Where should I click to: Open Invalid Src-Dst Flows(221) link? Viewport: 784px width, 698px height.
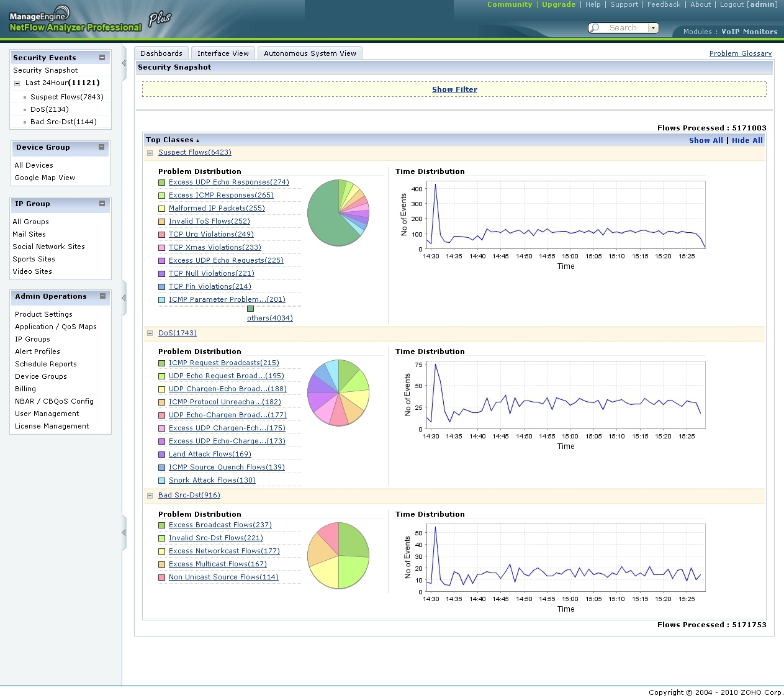pyautogui.click(x=216, y=538)
